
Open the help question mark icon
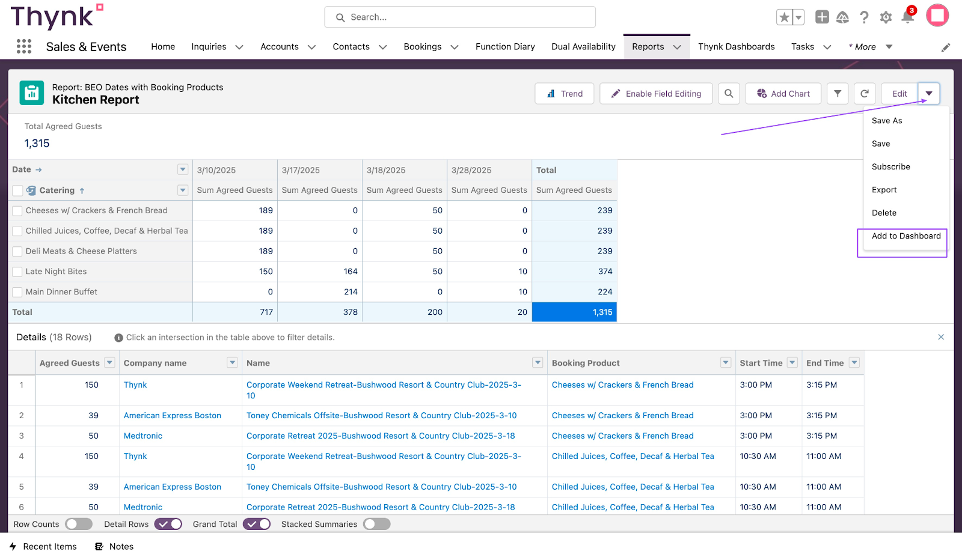(864, 17)
